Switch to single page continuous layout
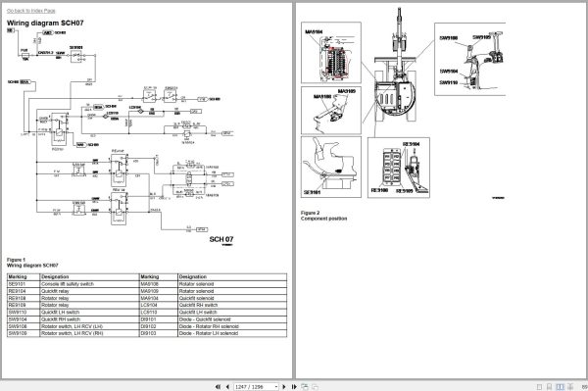Screen dimensions: 588x391 click(549, 386)
